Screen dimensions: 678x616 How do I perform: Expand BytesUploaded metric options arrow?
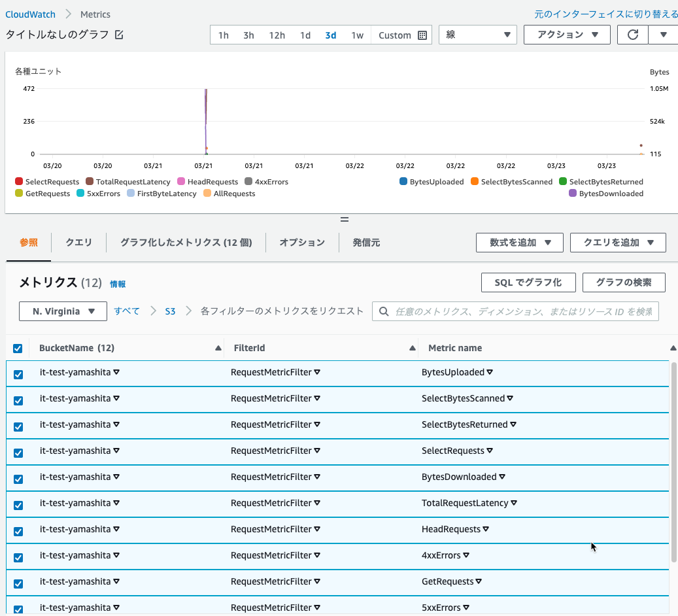(x=490, y=372)
